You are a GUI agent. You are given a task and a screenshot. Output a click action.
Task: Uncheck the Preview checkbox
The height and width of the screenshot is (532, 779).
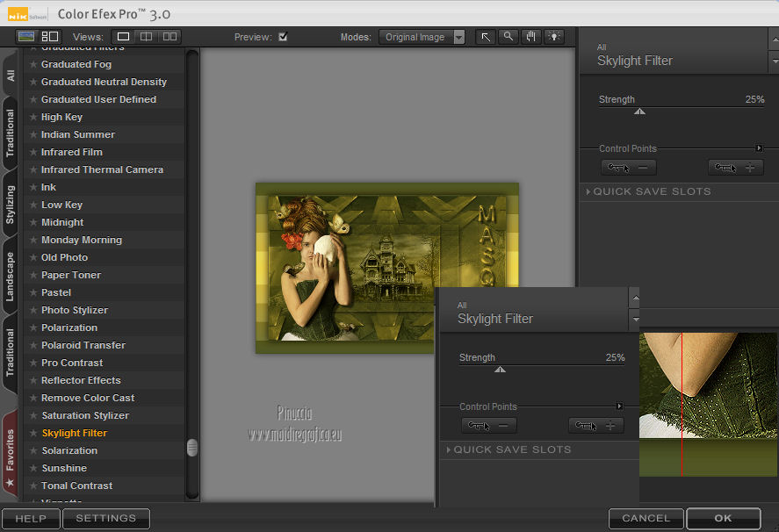(283, 37)
